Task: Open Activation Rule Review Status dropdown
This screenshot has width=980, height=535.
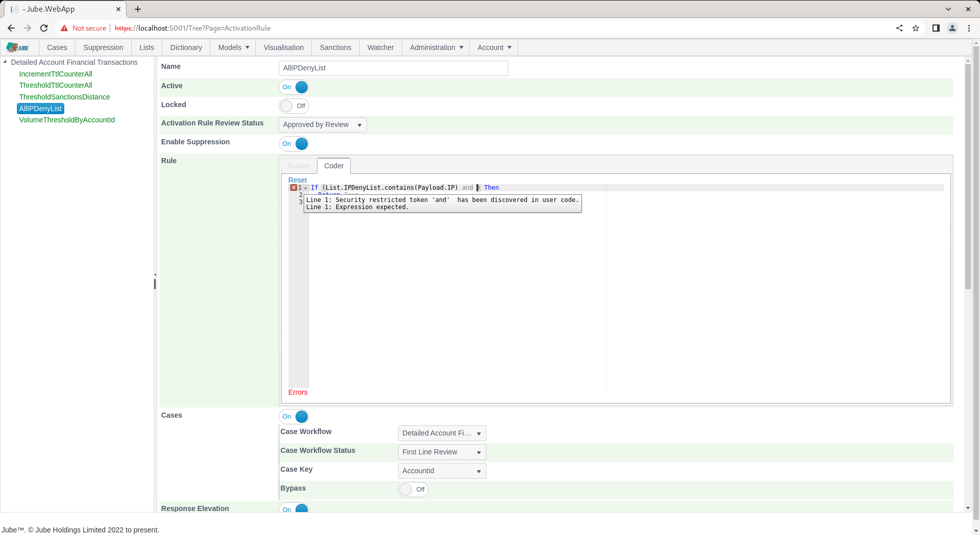Action: (323, 125)
